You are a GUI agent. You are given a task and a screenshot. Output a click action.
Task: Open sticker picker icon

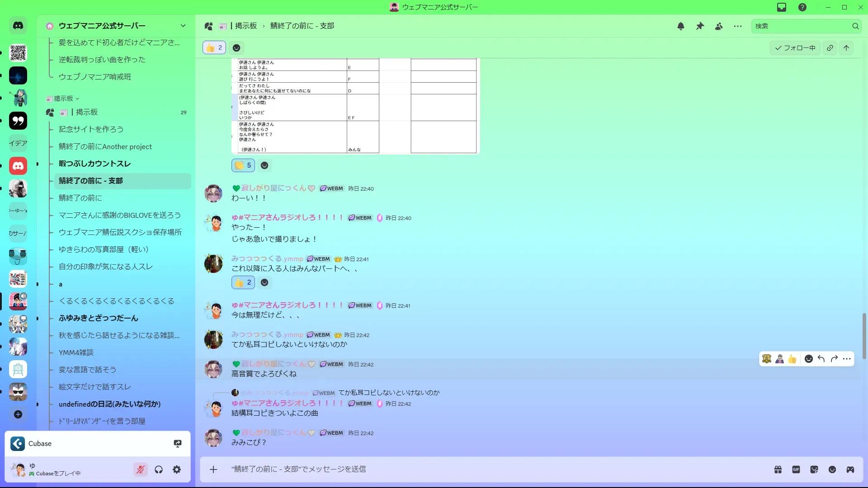click(814, 469)
